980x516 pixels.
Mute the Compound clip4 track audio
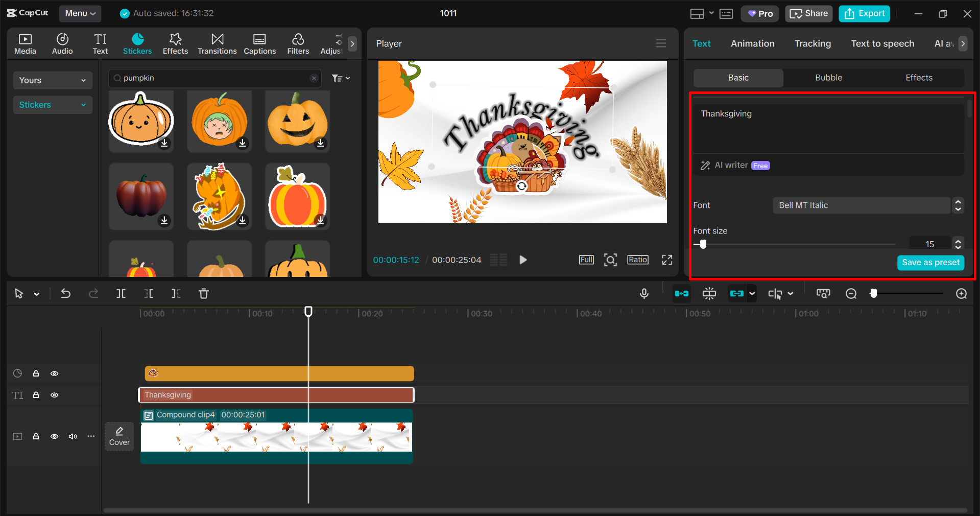click(72, 436)
